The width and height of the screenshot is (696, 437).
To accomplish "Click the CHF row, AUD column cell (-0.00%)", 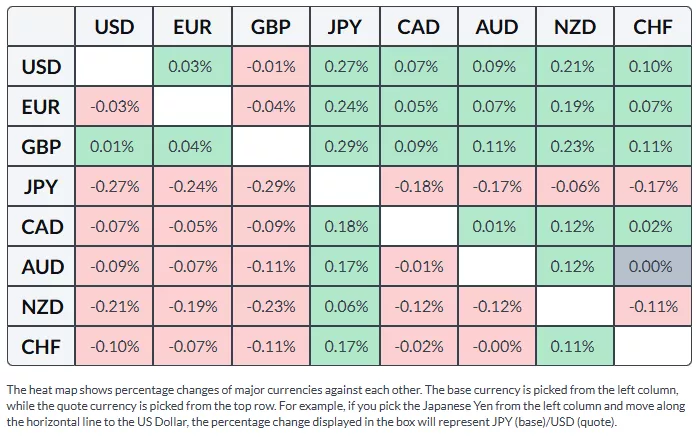I will (498, 347).
